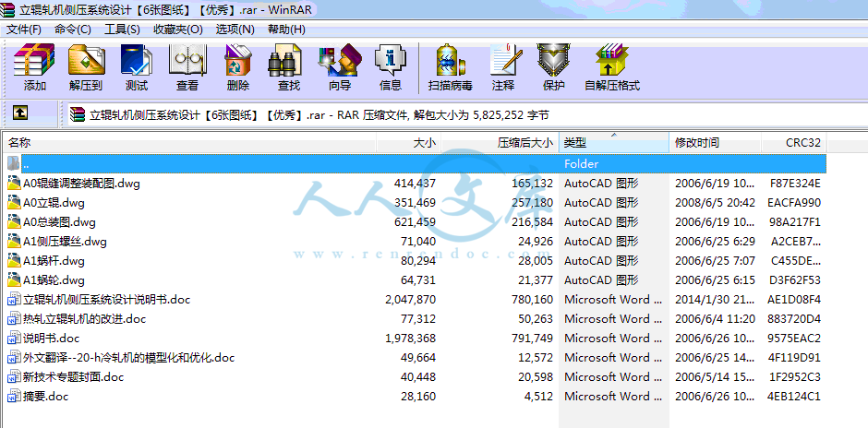Select the file name 摘要.doc
The image size is (868, 428).
[46, 397]
